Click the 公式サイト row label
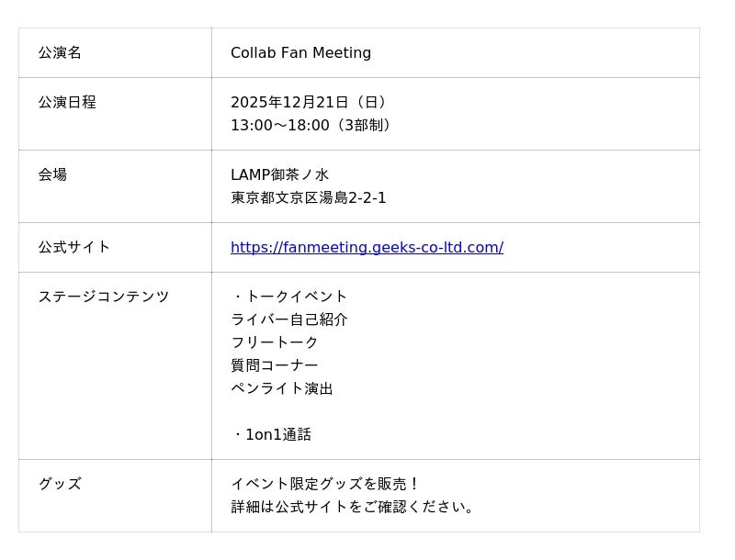Screen dimensions: 735x560 tap(74, 247)
